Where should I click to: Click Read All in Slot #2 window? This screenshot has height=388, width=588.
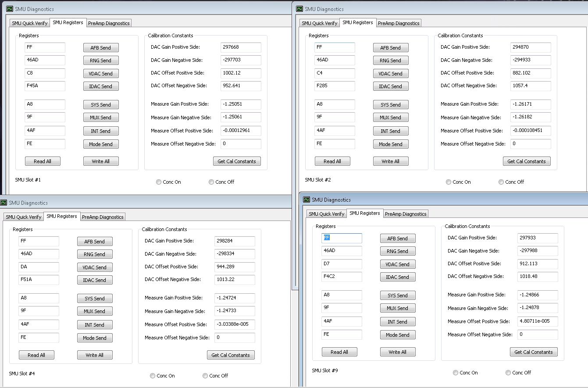click(x=332, y=161)
